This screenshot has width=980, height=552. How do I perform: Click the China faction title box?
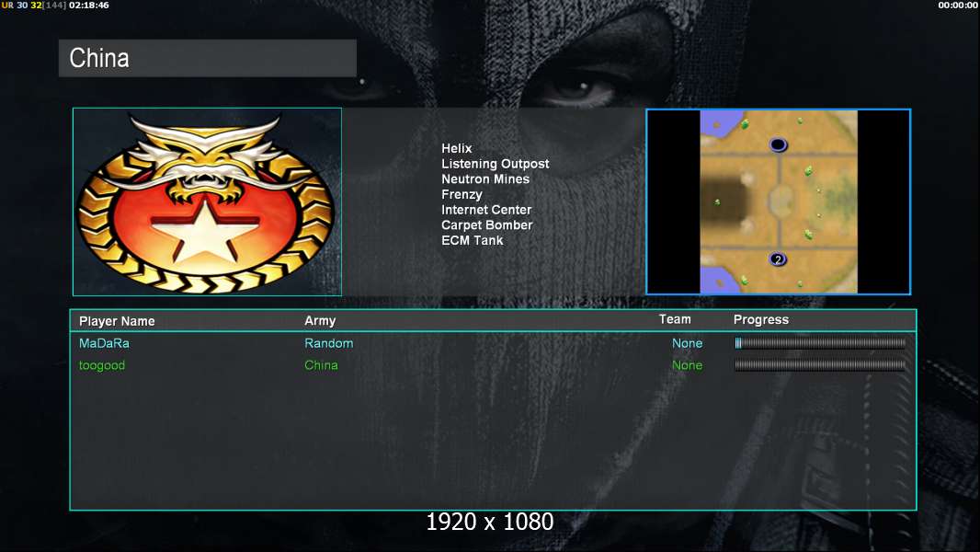click(x=208, y=58)
